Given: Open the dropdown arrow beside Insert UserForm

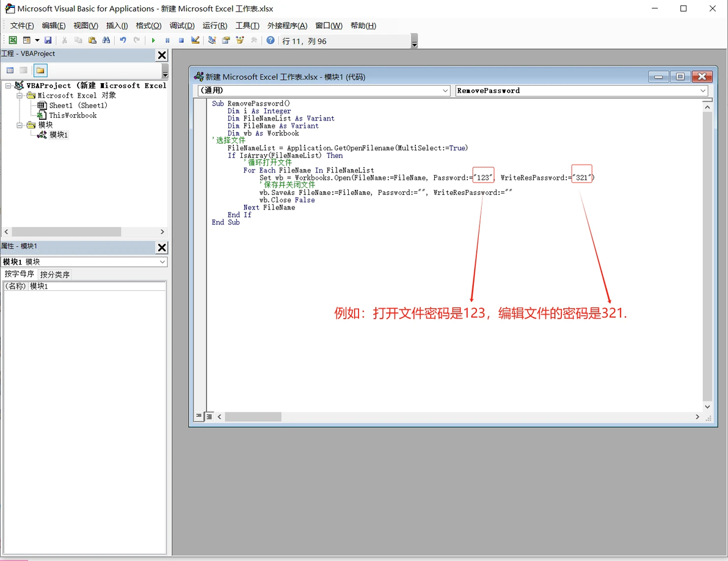Looking at the screenshot, I should click(37, 40).
